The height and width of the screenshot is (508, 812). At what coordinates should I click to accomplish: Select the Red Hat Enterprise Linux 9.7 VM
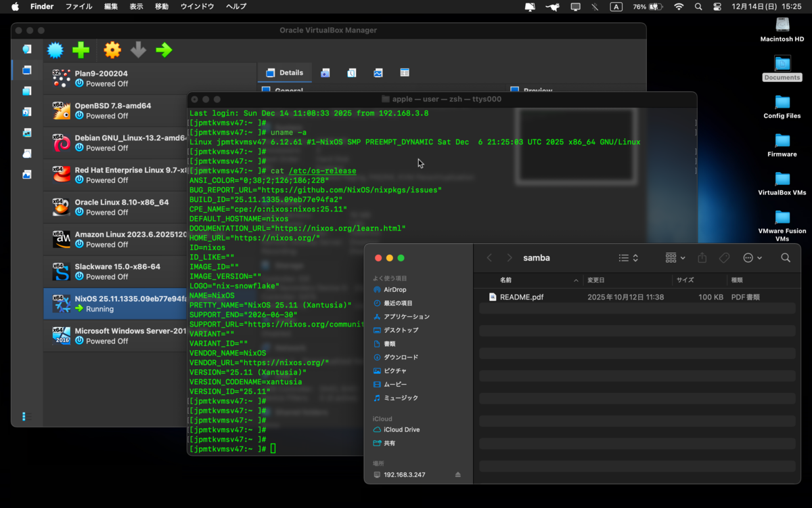tap(116, 175)
